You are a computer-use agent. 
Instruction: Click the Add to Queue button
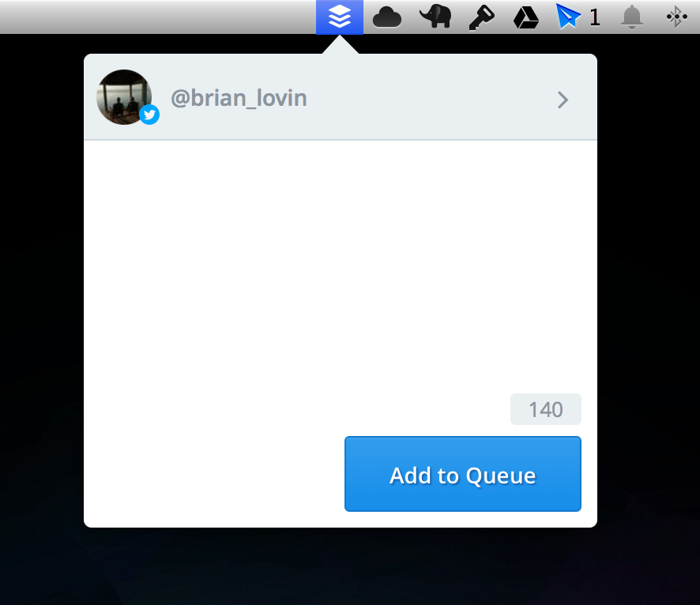click(462, 474)
